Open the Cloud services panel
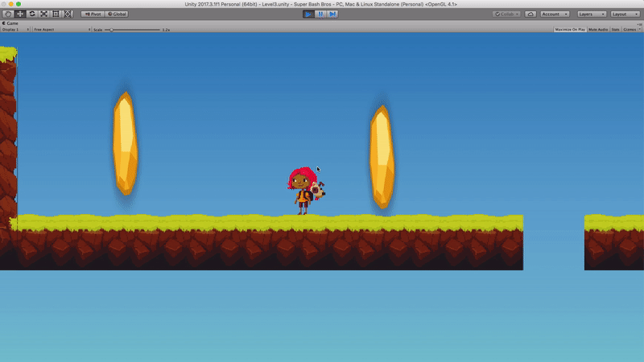This screenshot has height=362, width=644. pyautogui.click(x=530, y=14)
